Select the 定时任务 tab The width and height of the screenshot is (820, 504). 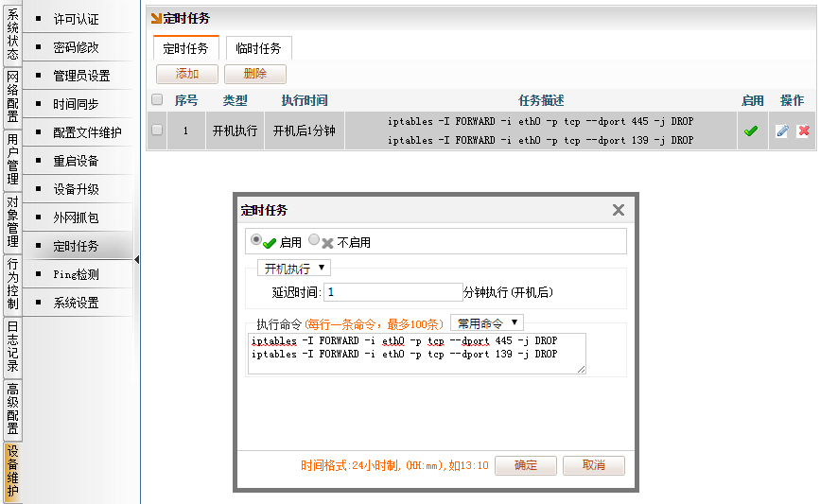185,49
